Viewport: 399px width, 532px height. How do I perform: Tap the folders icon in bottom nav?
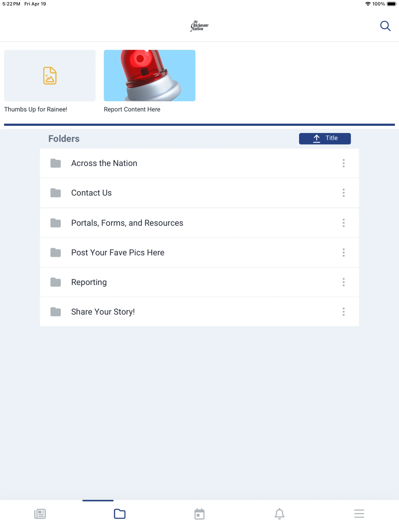(119, 513)
